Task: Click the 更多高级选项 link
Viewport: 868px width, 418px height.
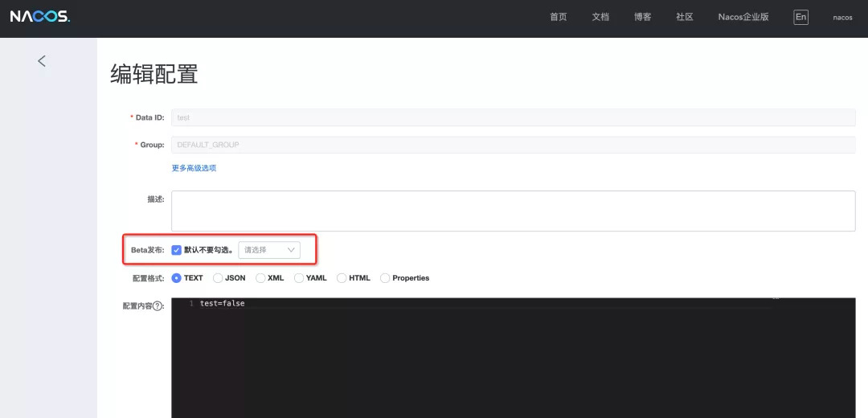Action: coord(194,168)
